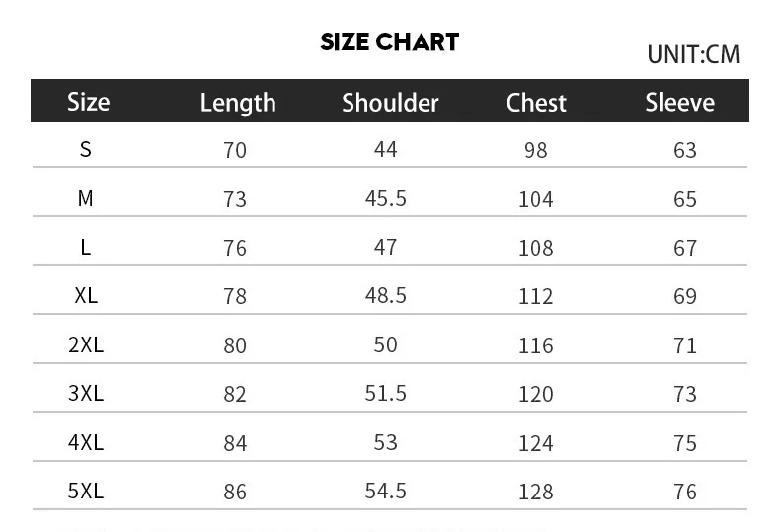
Task: Click length value 82 in 3XL row
Action: pyautogui.click(x=235, y=394)
